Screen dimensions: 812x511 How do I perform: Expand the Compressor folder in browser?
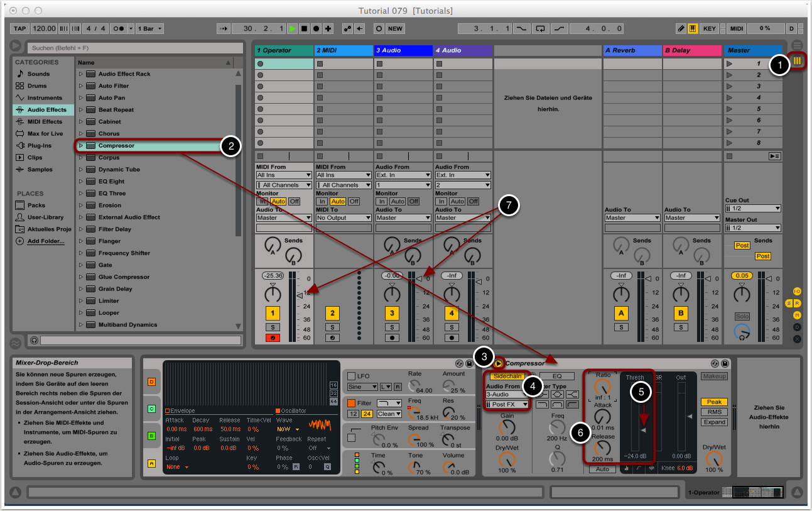click(x=80, y=146)
